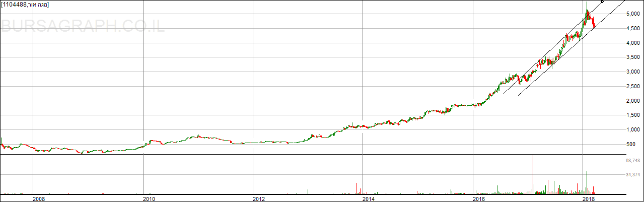Select the 2018 year label on time axis
644x202 pixels.
(x=588, y=199)
